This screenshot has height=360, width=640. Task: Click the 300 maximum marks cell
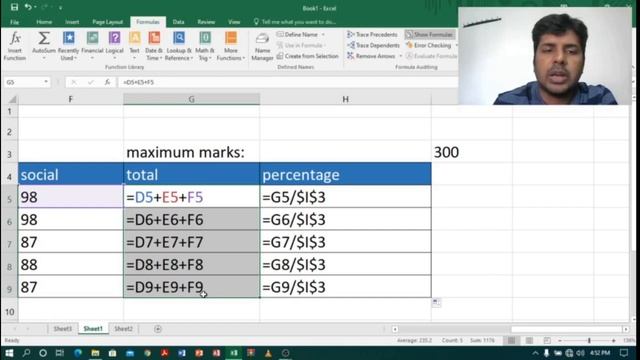pyautogui.click(x=471, y=152)
